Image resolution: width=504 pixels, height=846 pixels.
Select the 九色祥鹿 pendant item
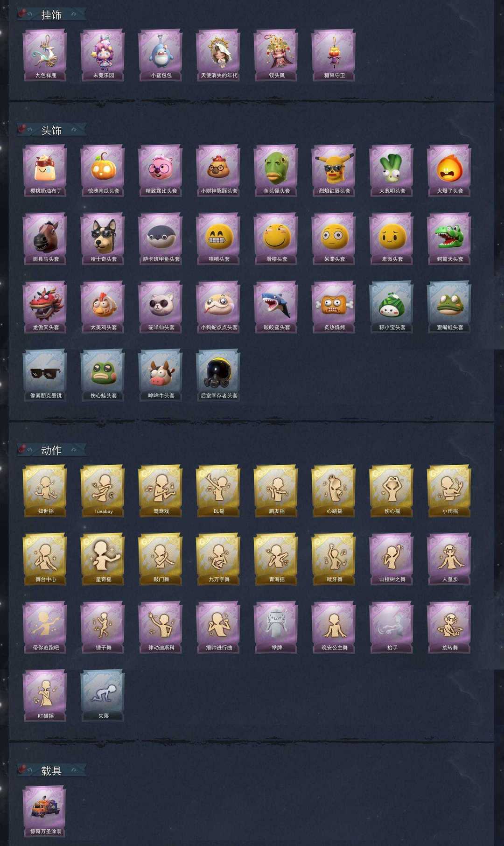point(45,55)
